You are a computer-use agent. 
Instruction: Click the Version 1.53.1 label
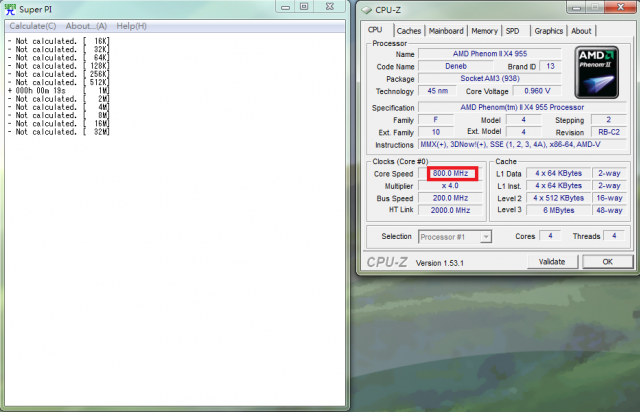440,263
